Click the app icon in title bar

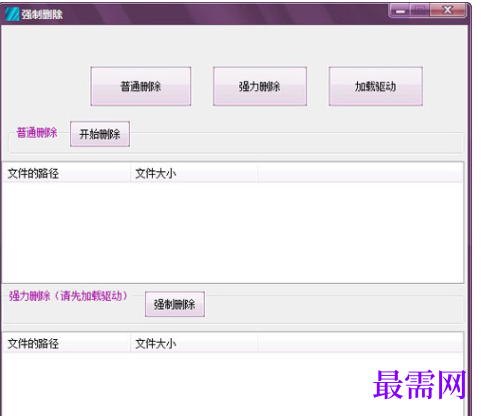click(12, 14)
